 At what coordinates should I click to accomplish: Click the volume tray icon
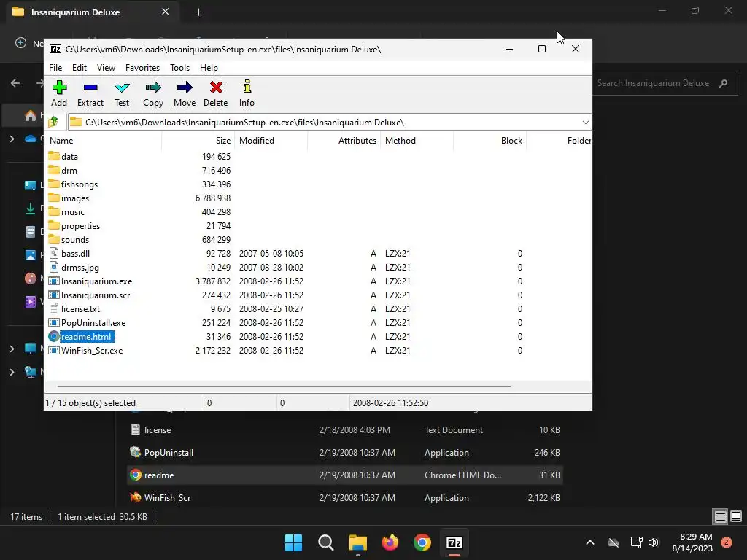(654, 542)
